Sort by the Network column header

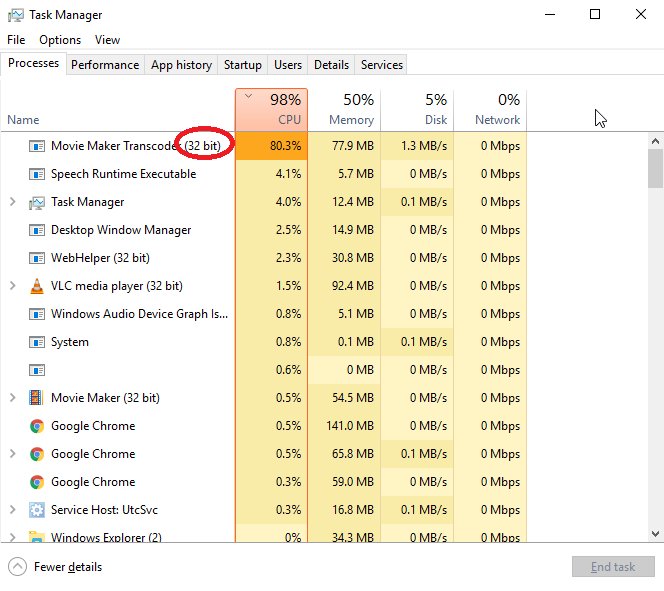pyautogui.click(x=490, y=110)
